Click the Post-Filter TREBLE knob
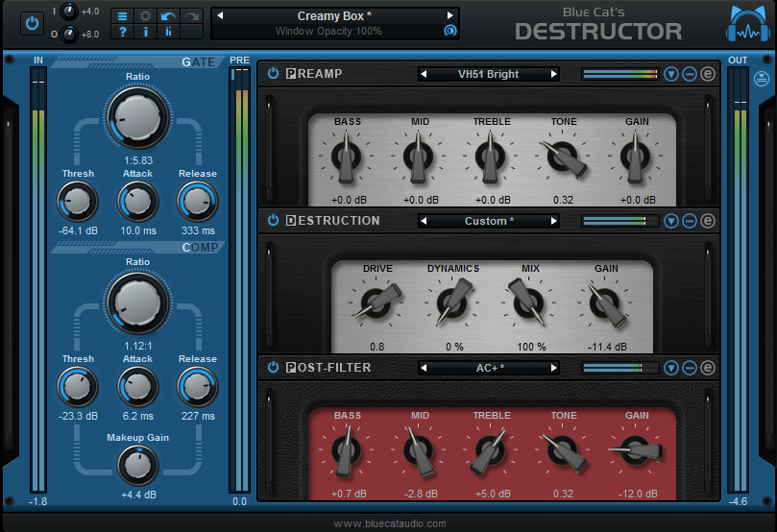 pos(491,451)
